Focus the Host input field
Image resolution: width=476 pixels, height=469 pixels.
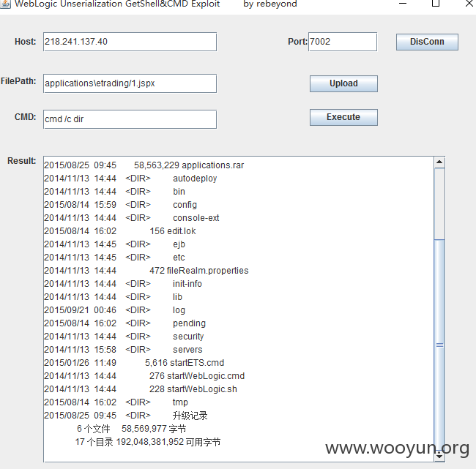[x=130, y=42]
